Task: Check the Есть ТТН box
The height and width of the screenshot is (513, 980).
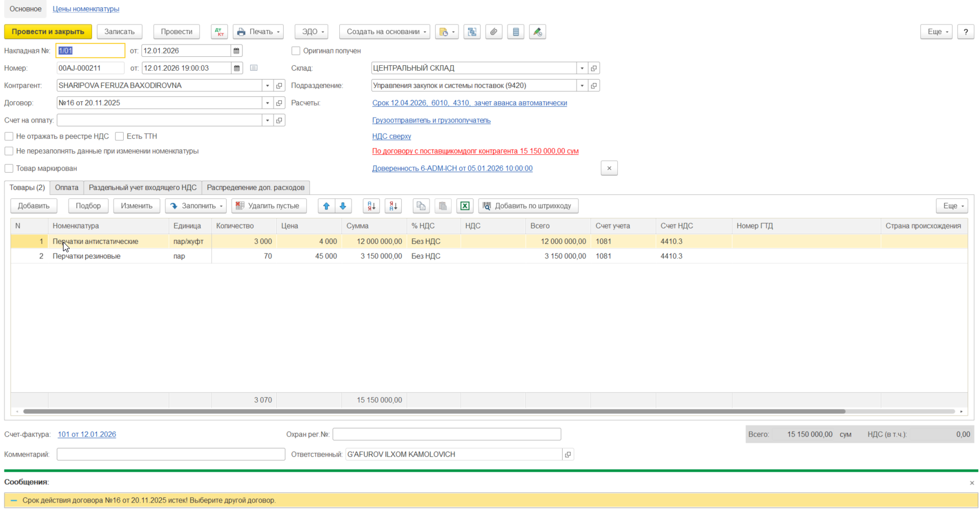Action: (119, 136)
